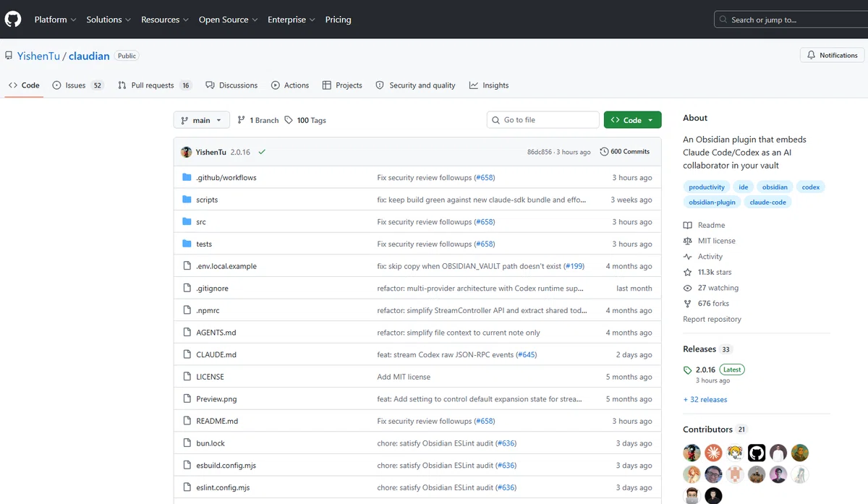Open the esbuild.config.mjs file
Screen dimensions: 868x504
[x=226, y=466]
